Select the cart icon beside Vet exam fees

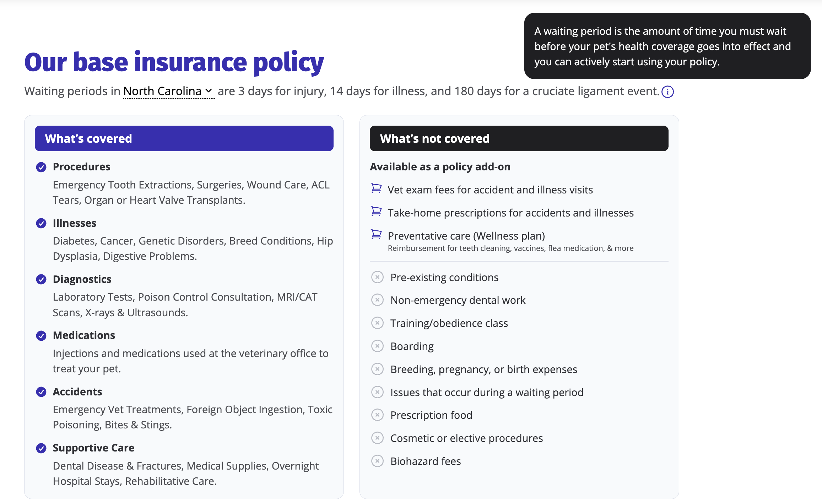(376, 189)
